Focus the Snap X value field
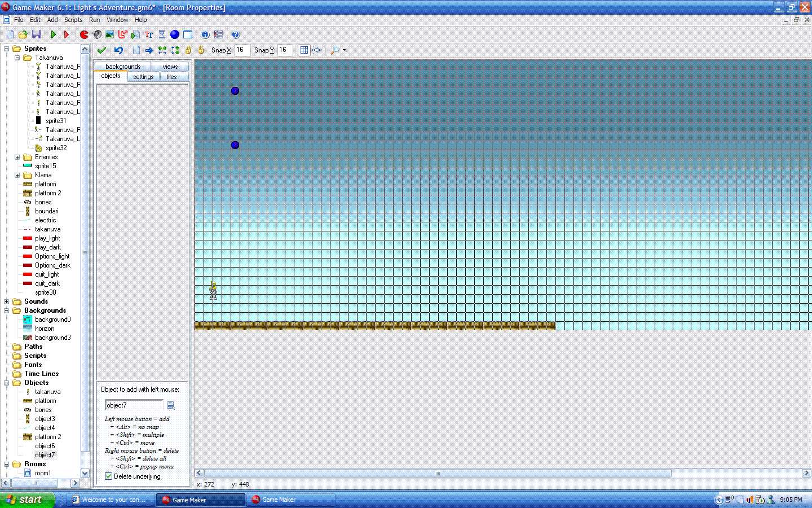This screenshot has height=508, width=812. [x=242, y=50]
